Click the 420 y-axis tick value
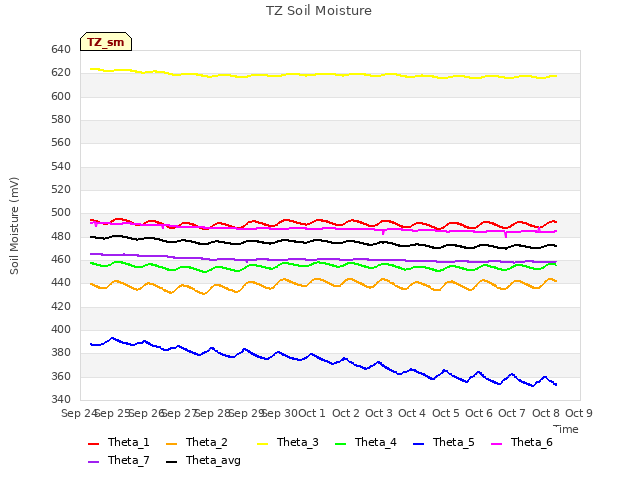640x480 pixels. pos(61,306)
